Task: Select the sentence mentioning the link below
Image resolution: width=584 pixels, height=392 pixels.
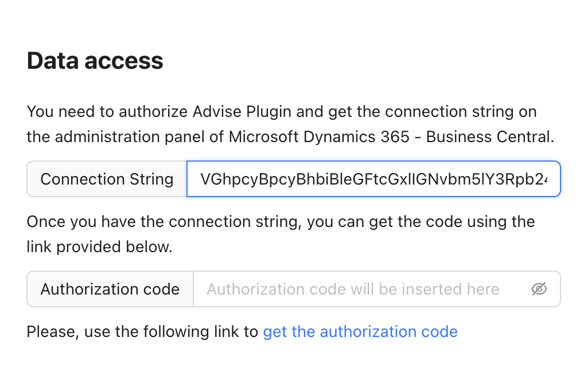Action: pos(281,234)
